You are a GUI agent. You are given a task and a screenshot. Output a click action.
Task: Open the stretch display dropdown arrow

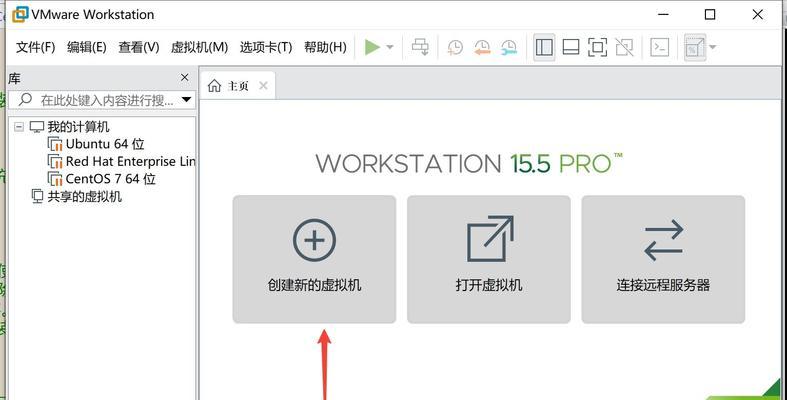tap(712, 47)
